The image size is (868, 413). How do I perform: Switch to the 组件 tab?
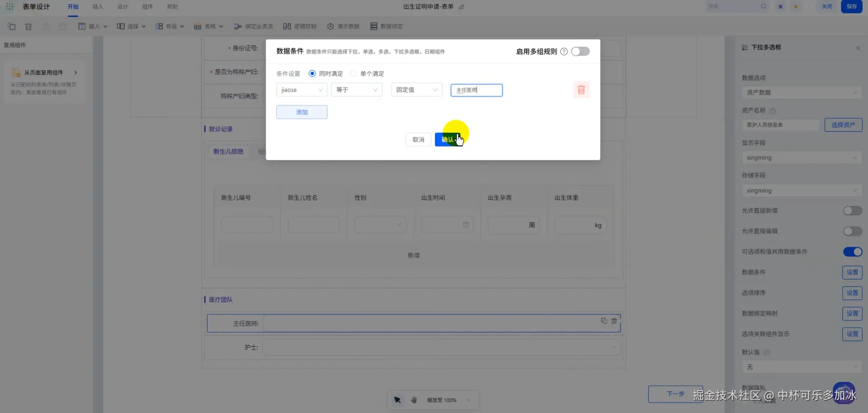point(148,7)
